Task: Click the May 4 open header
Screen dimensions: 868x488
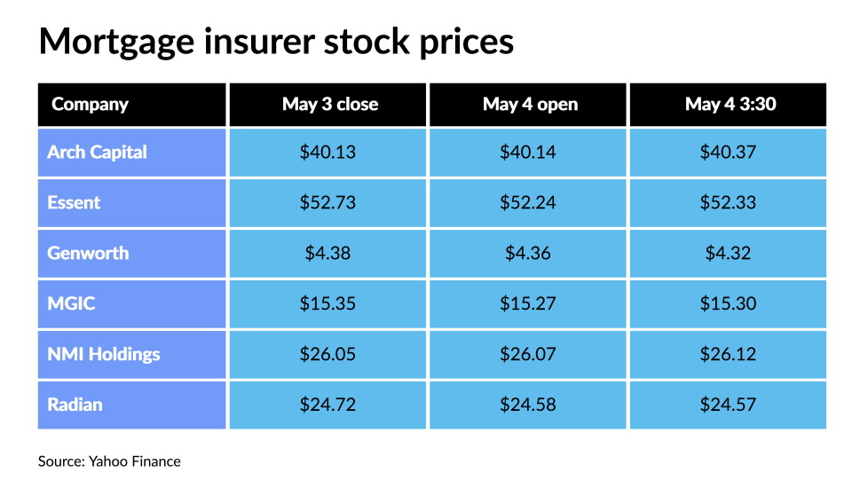Action: (527, 105)
